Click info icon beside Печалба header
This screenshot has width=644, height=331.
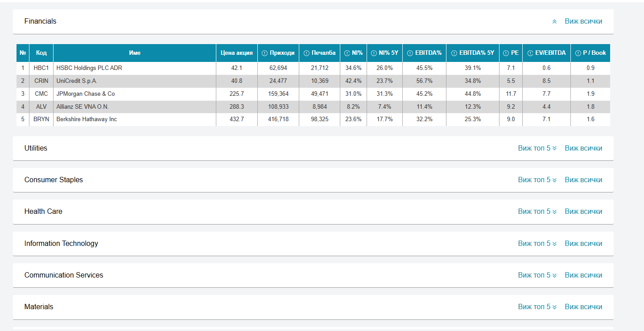tap(306, 53)
